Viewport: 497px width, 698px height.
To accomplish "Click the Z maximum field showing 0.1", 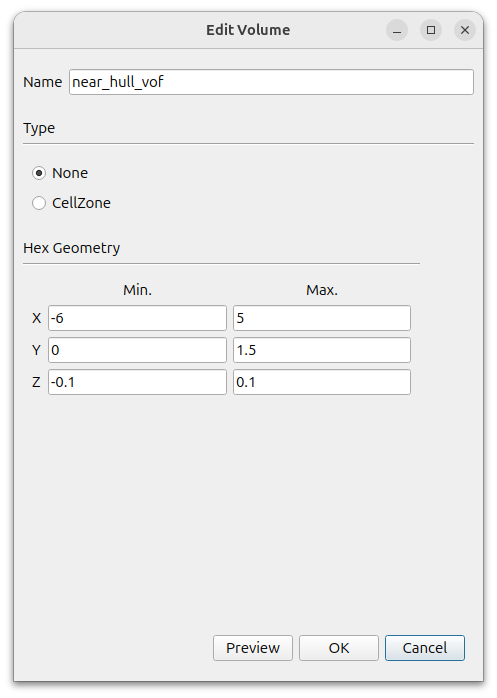I will point(322,382).
